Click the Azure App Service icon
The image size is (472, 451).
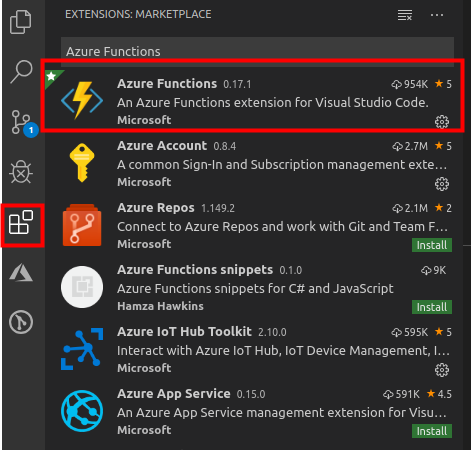82,411
